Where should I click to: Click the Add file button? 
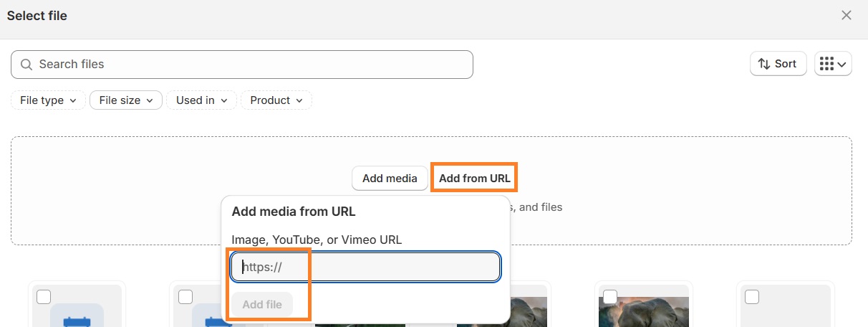click(x=262, y=305)
